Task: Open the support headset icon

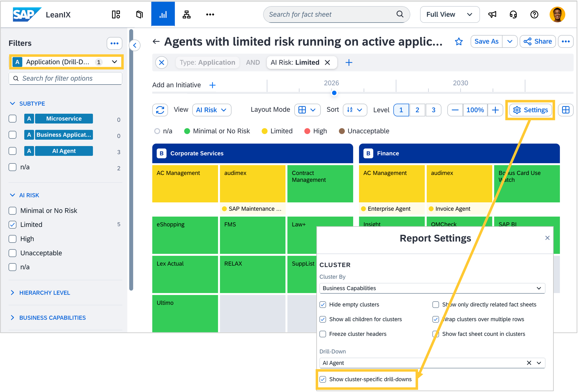Action: 513,14
